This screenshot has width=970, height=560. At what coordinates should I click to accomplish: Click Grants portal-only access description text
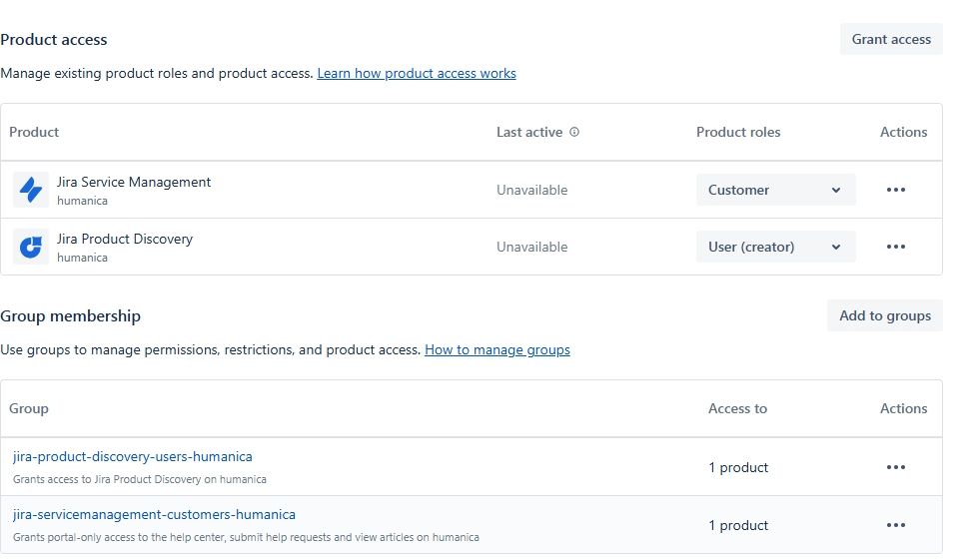(x=246, y=537)
